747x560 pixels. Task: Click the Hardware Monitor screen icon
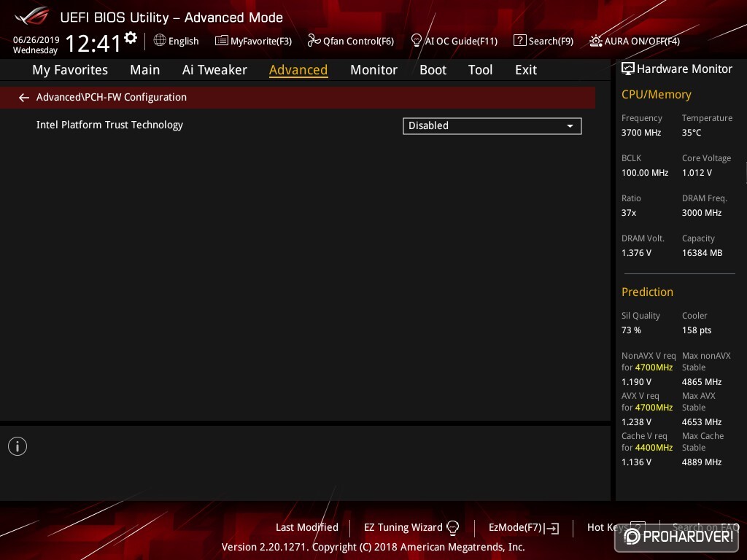click(x=628, y=69)
